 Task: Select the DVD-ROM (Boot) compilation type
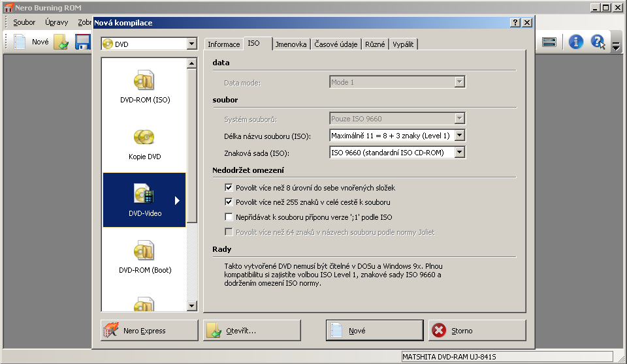coord(145,257)
